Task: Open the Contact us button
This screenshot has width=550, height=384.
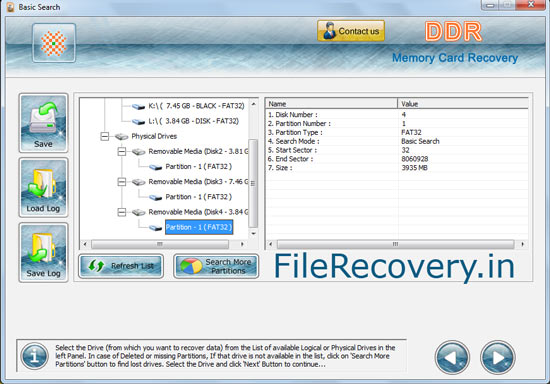Action: (x=351, y=31)
